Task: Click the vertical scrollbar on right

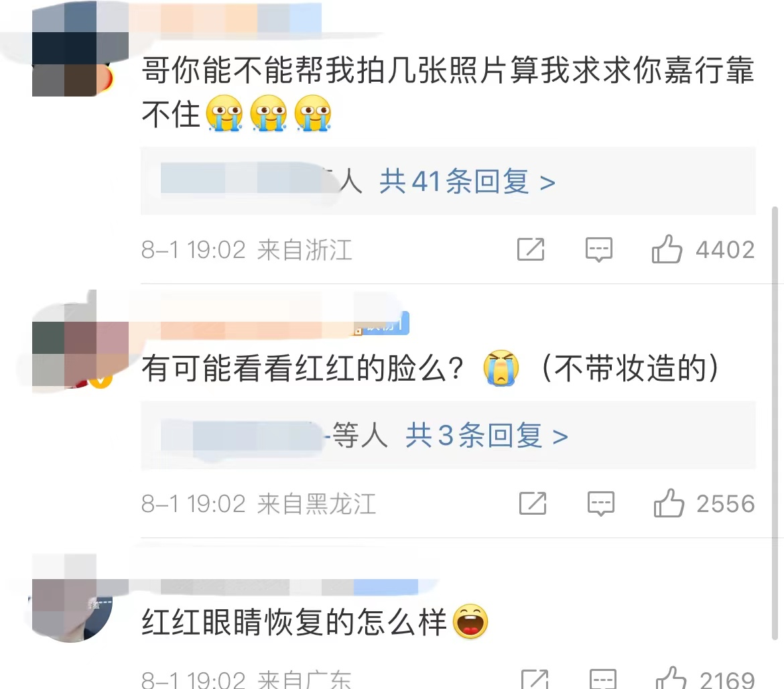Action: tap(775, 422)
